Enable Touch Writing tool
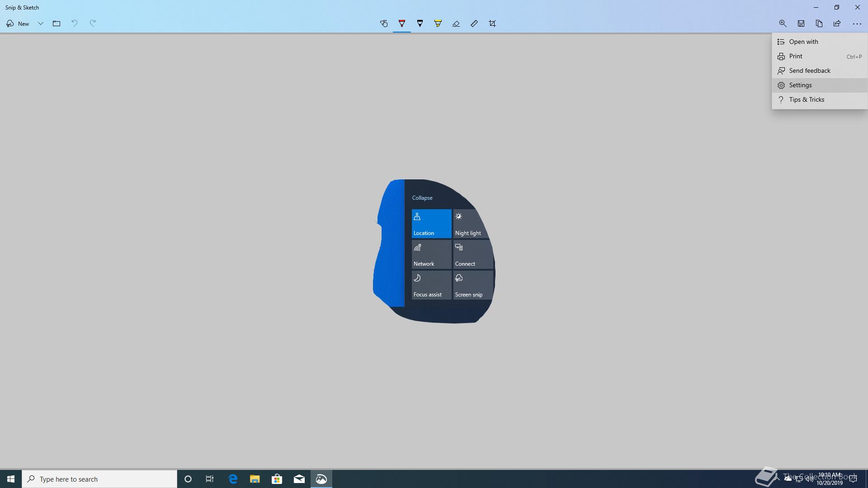The width and height of the screenshot is (868, 488). (384, 23)
